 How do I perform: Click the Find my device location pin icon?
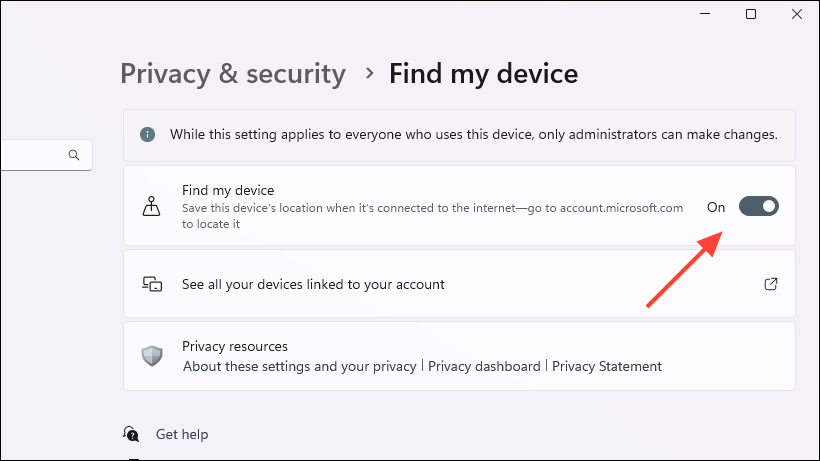151,206
